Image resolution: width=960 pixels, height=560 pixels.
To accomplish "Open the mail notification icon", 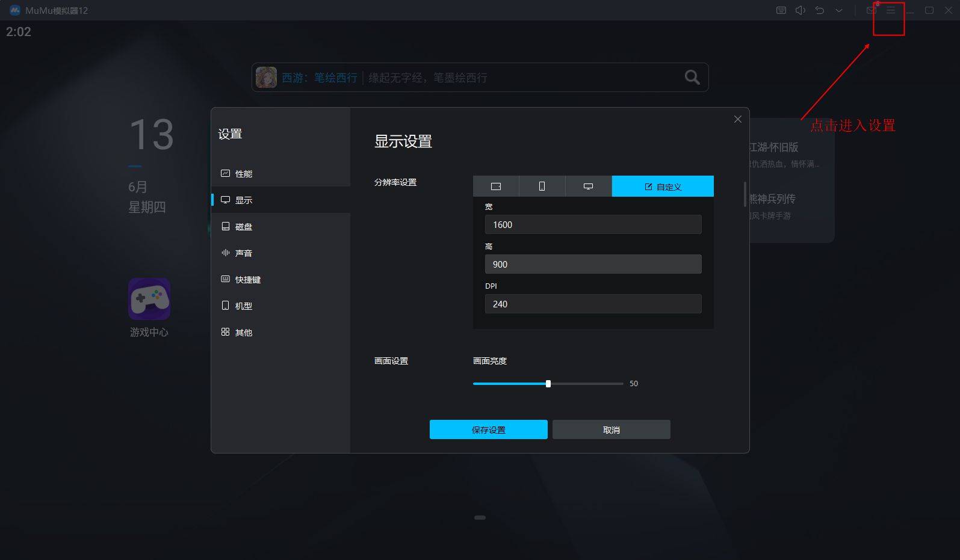I will point(871,10).
